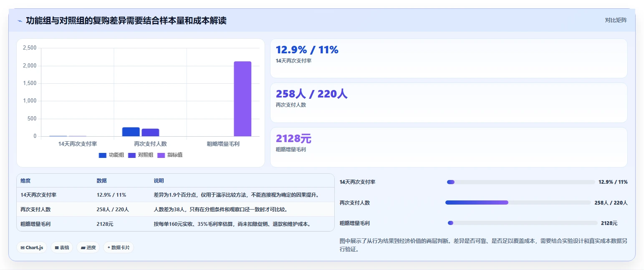Click the 2128元 cell in the table

[x=105, y=224]
